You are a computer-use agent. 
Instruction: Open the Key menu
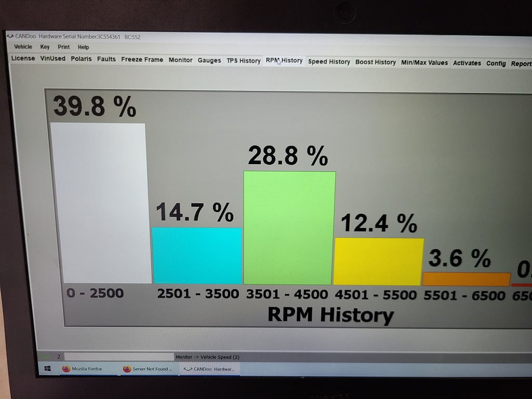pos(45,47)
